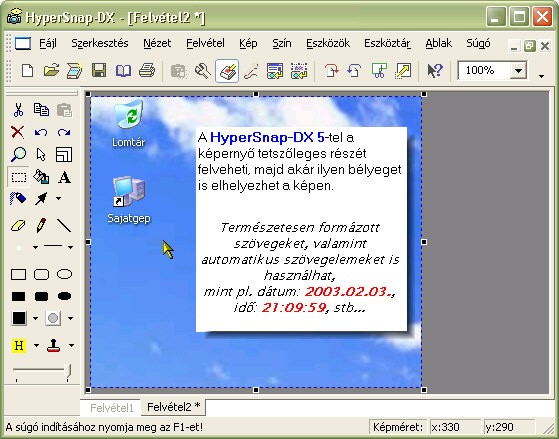
Task: Select the magnifier zoom tool
Action: point(18,154)
